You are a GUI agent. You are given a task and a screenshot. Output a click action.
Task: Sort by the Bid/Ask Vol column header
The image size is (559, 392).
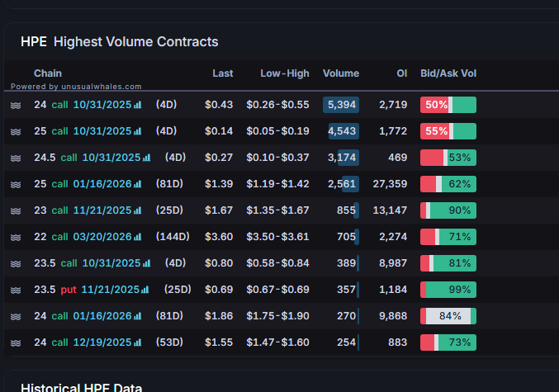pyautogui.click(x=448, y=73)
